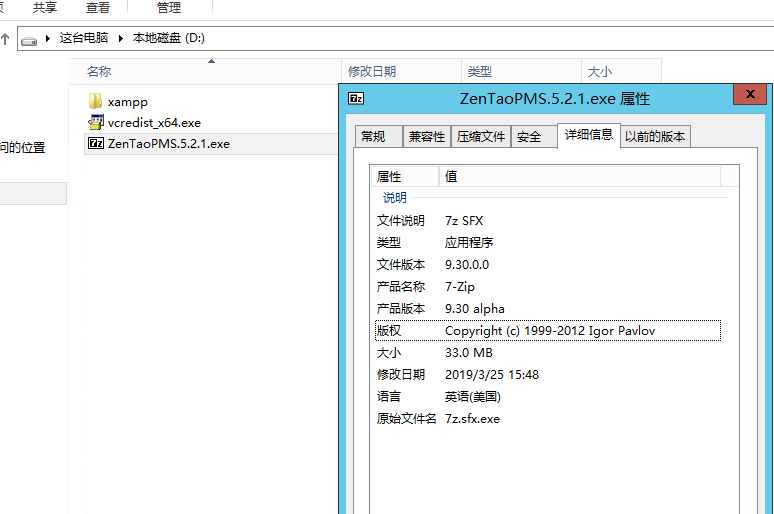This screenshot has height=514, width=774.
Task: Select the 详细信息 tab
Action: tap(589, 135)
